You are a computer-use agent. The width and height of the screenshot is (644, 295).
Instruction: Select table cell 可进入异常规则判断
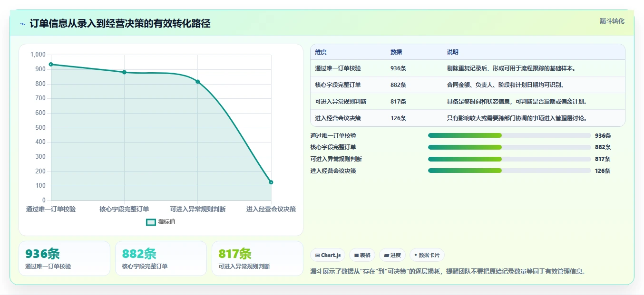tap(341, 102)
